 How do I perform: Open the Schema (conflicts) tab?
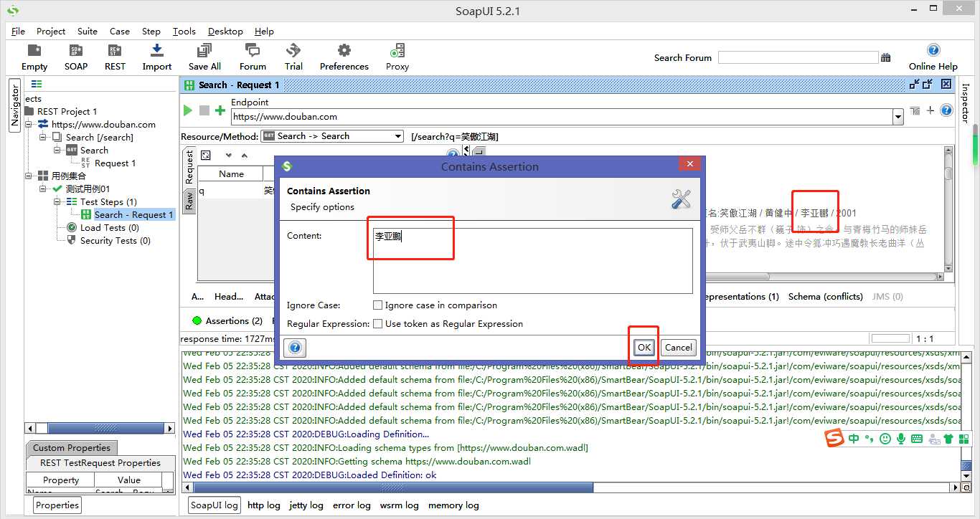click(825, 296)
